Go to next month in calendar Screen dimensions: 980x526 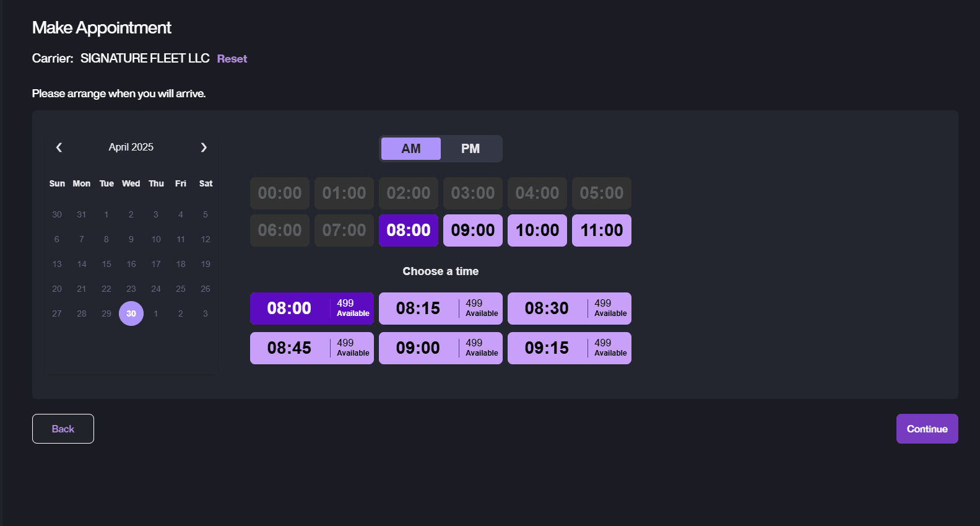pos(204,147)
